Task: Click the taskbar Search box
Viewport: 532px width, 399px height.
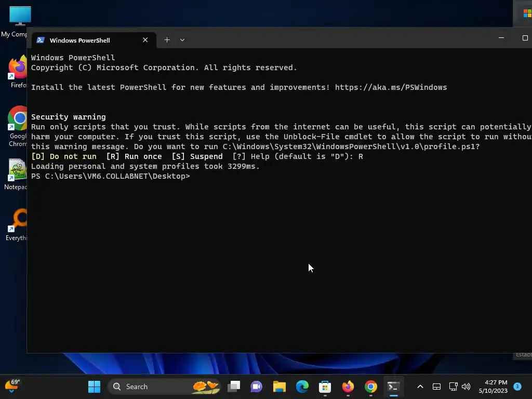Action: (164, 387)
